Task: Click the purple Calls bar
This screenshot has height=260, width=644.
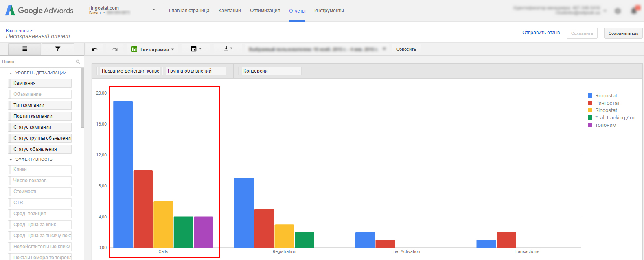Action: point(204,232)
